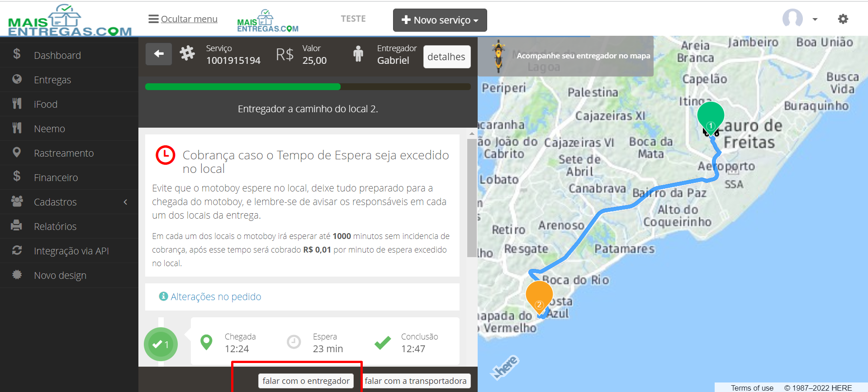Viewport: 868px width, 392px height.
Task: Click falar com o entregador button
Action: point(306,381)
